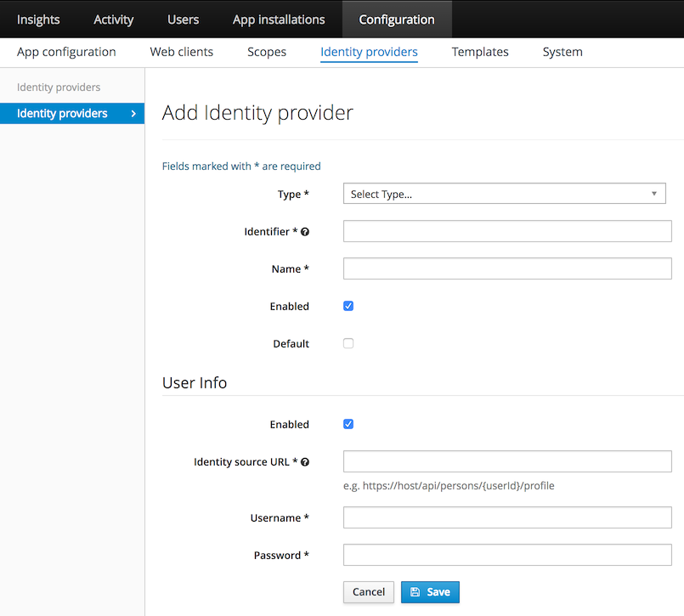Focus the Password input field
This screenshot has height=616, width=684.
click(x=507, y=555)
